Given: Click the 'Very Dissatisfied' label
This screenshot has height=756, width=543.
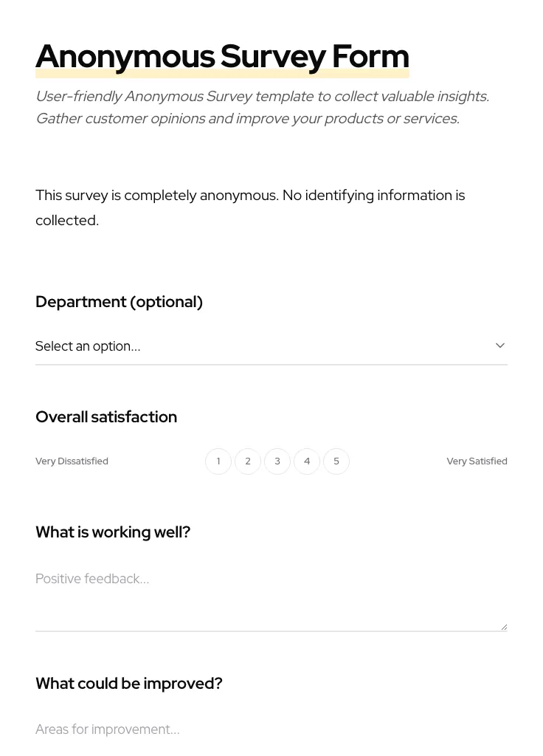Looking at the screenshot, I should coord(72,461).
